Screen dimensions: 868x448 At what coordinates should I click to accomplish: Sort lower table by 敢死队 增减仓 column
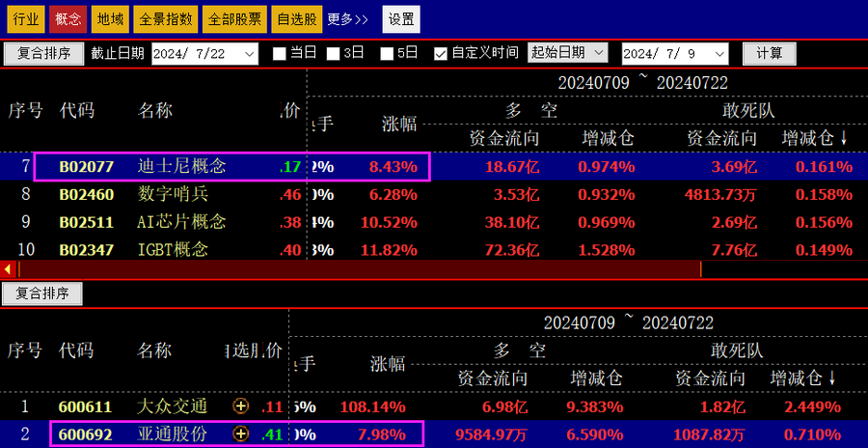pyautogui.click(x=802, y=378)
